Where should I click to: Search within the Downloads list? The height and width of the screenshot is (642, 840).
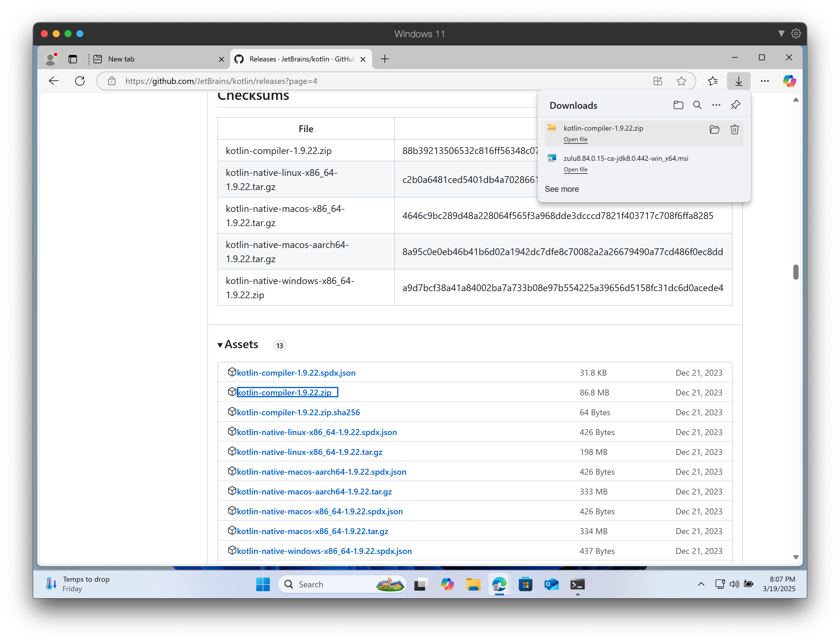[x=697, y=105]
